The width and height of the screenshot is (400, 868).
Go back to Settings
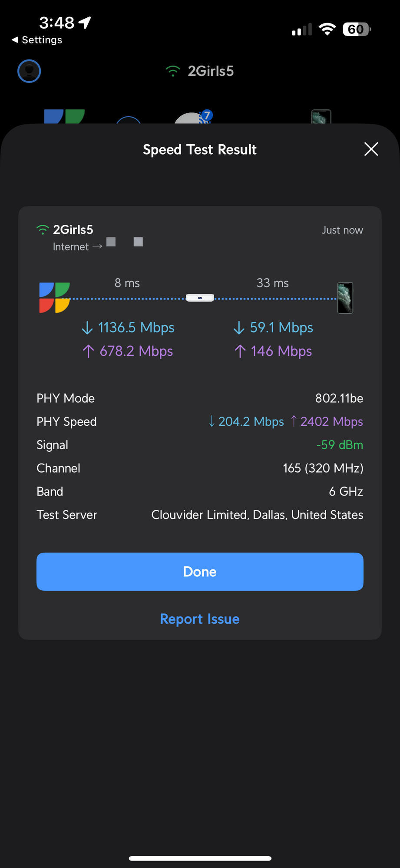click(x=37, y=40)
